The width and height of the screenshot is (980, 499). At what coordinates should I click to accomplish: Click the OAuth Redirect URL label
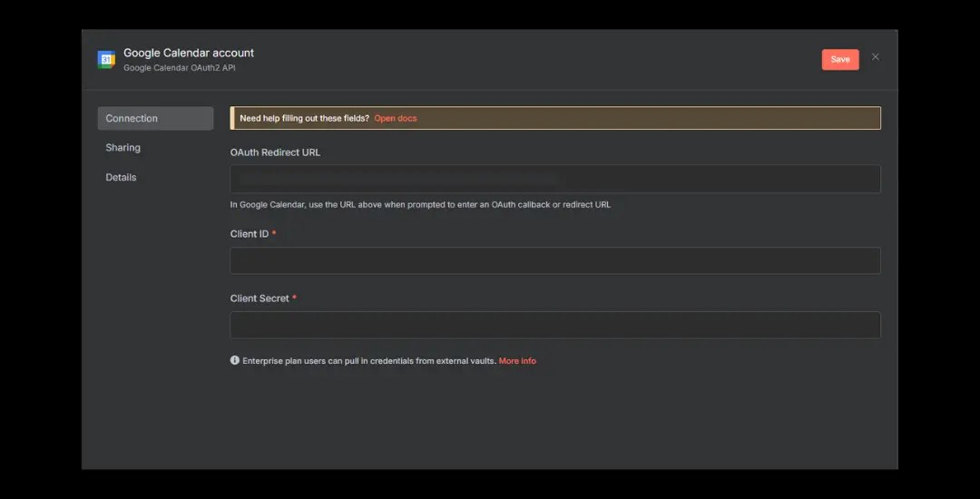click(275, 152)
